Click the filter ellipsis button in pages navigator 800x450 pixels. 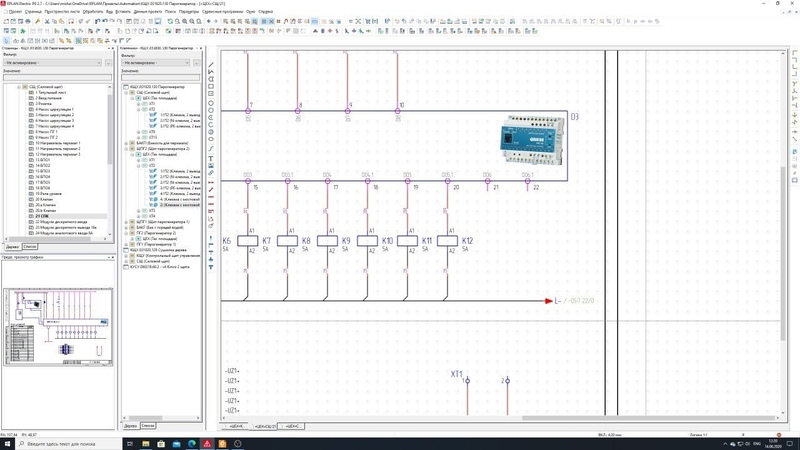click(108, 63)
